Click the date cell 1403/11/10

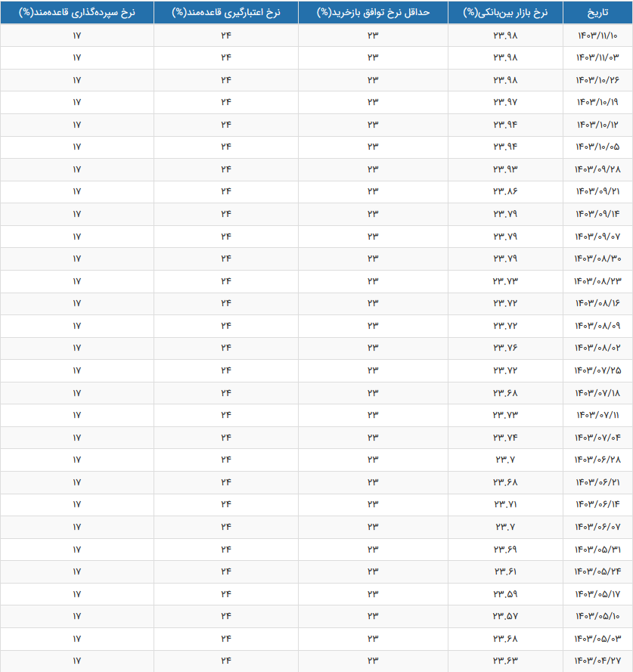pyautogui.click(x=597, y=36)
